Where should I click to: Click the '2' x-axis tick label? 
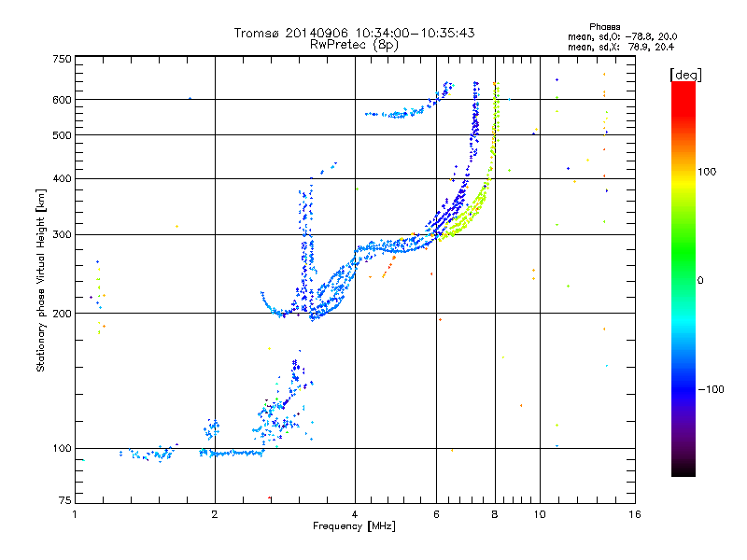215,514
